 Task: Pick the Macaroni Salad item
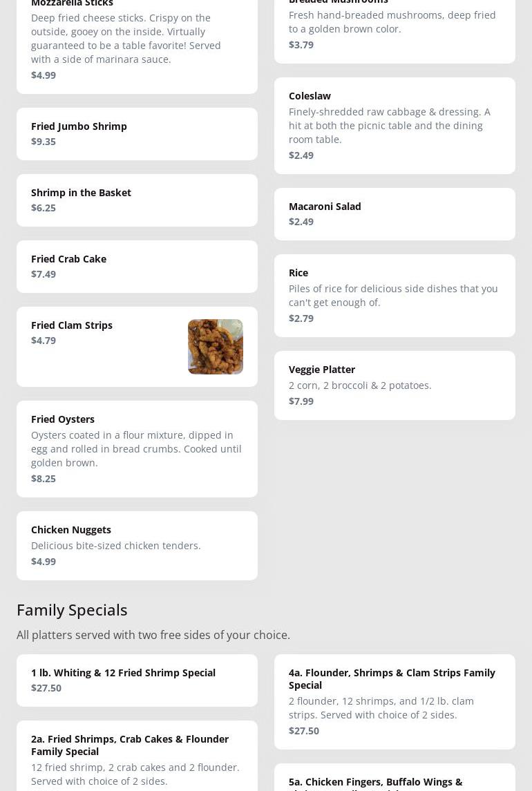394,214
